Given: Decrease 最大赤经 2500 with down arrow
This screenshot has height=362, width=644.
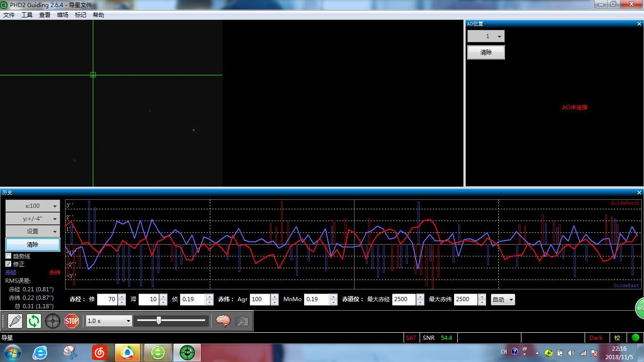Looking at the screenshot, I should [x=420, y=302].
